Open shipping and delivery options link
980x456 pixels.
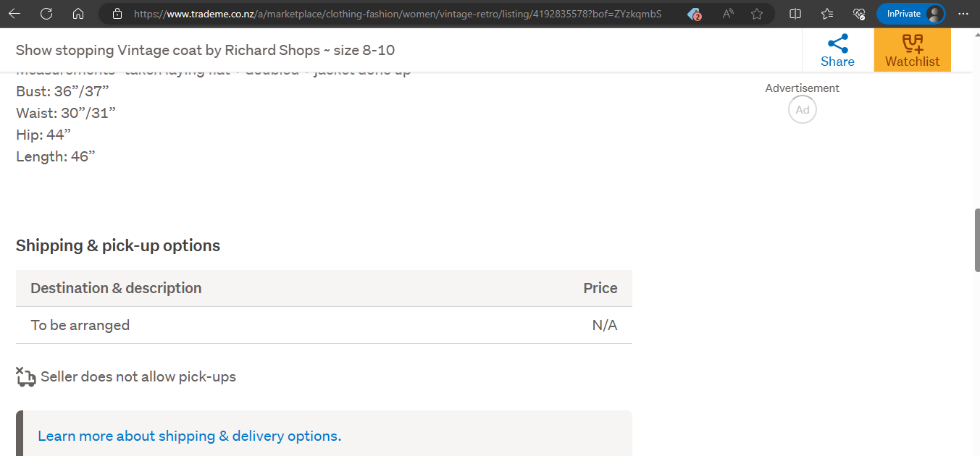pos(190,435)
